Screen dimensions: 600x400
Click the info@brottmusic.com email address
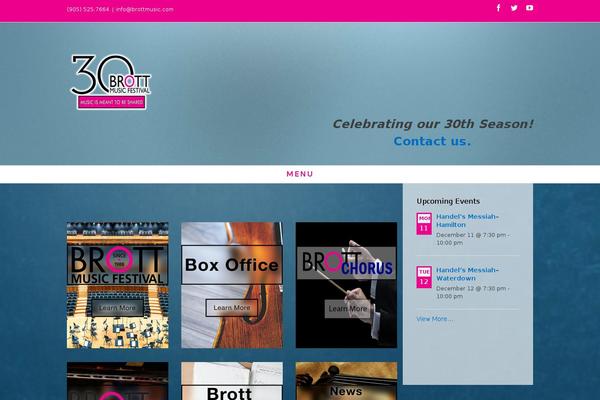click(x=145, y=9)
